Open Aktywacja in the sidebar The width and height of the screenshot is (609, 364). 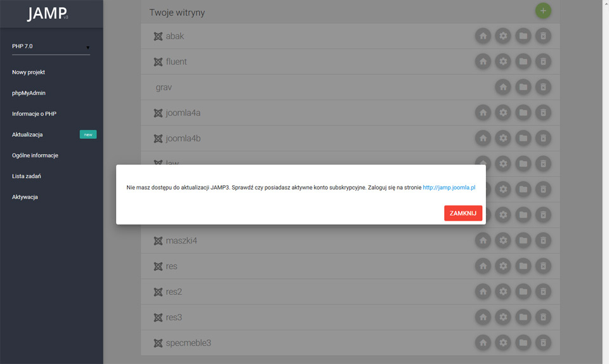click(25, 197)
